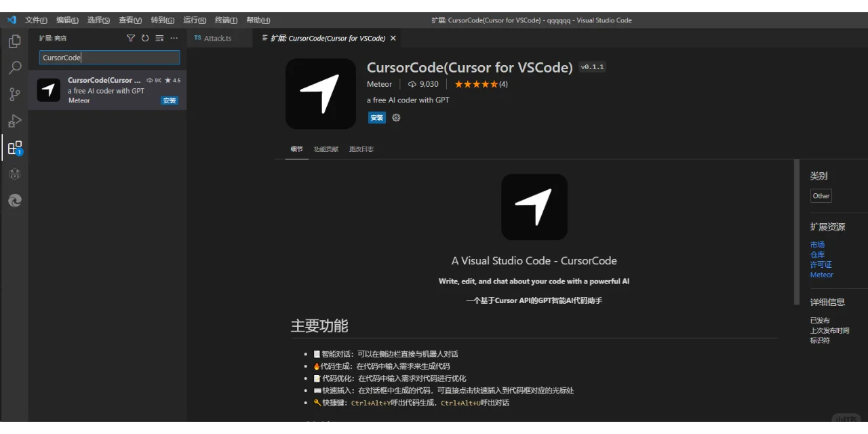Screen dimensions: 868x434
Task: Click the readme vertical scrollbar
Action: (x=797, y=233)
